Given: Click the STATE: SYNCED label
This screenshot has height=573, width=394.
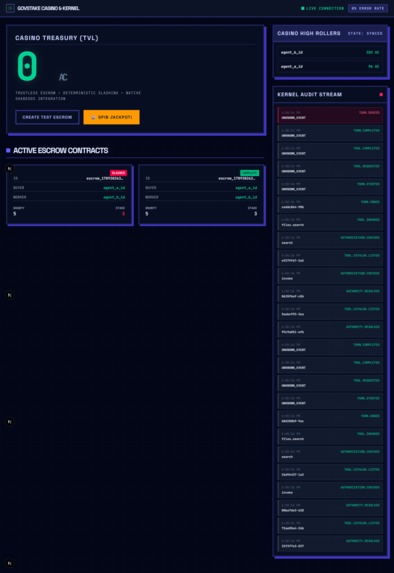Looking at the screenshot, I should click(x=365, y=33).
